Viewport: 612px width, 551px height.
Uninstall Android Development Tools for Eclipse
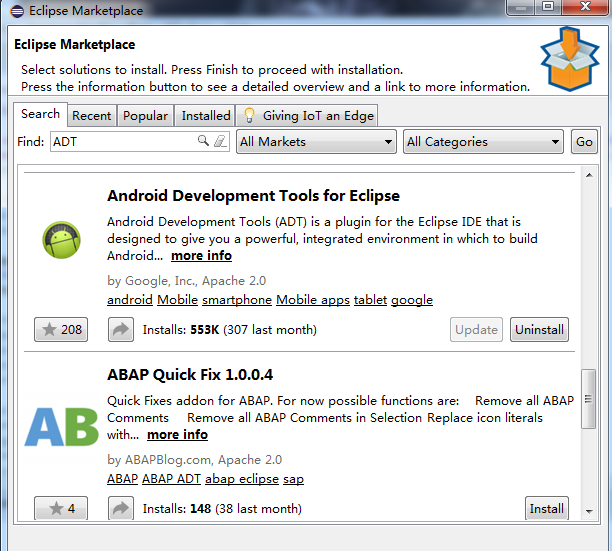tap(539, 330)
